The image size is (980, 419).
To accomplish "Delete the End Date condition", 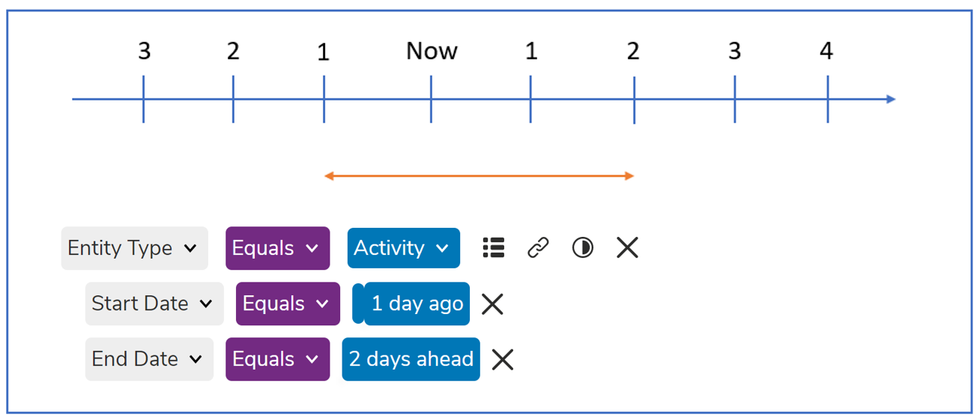I will (x=503, y=359).
